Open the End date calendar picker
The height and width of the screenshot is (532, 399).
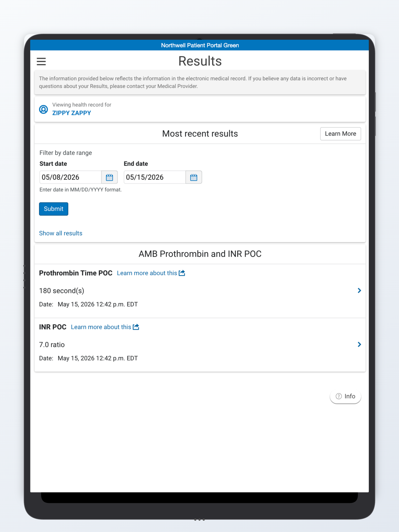[x=194, y=177]
